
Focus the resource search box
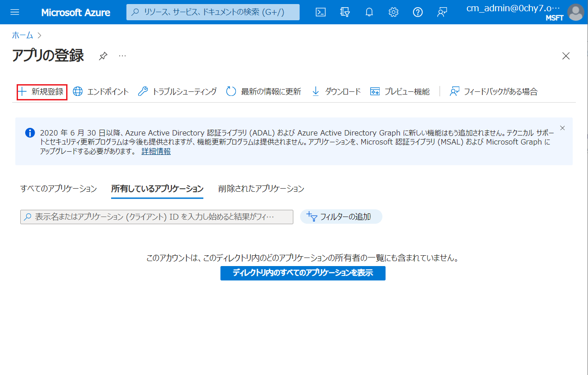click(x=213, y=12)
